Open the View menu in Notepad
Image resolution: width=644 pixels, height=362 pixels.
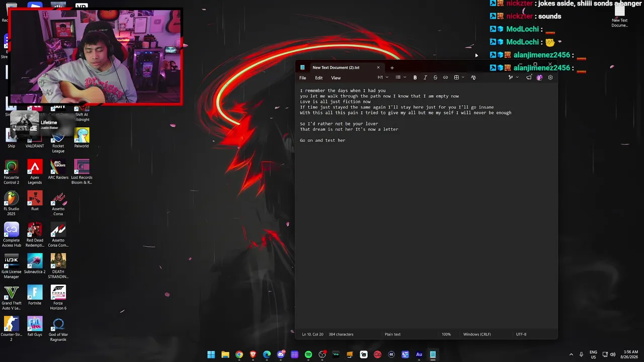click(336, 78)
